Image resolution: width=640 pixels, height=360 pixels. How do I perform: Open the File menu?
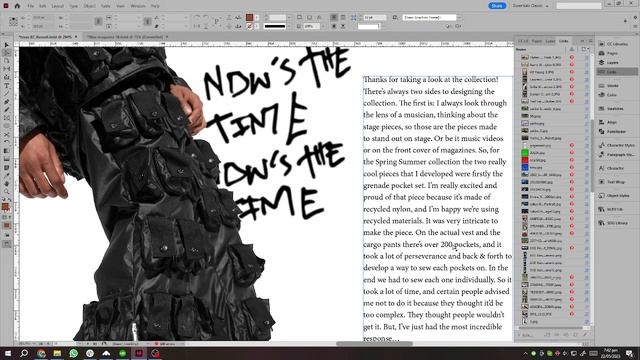click(31, 6)
